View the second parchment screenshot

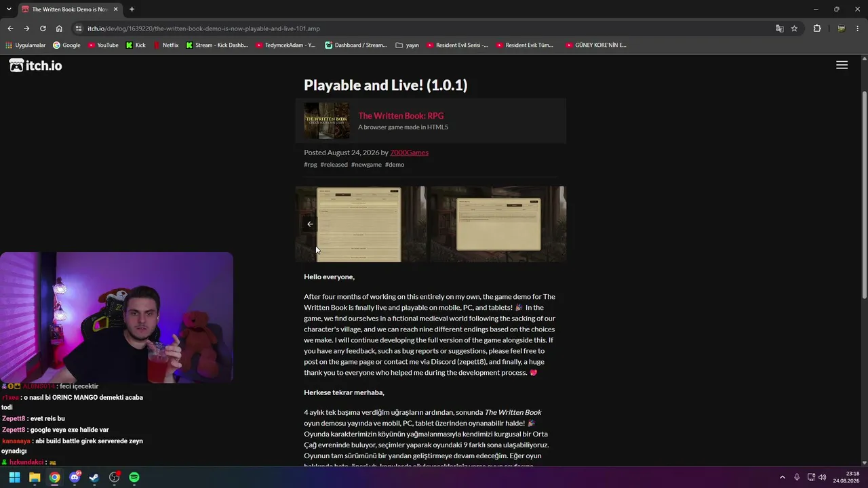coord(498,224)
